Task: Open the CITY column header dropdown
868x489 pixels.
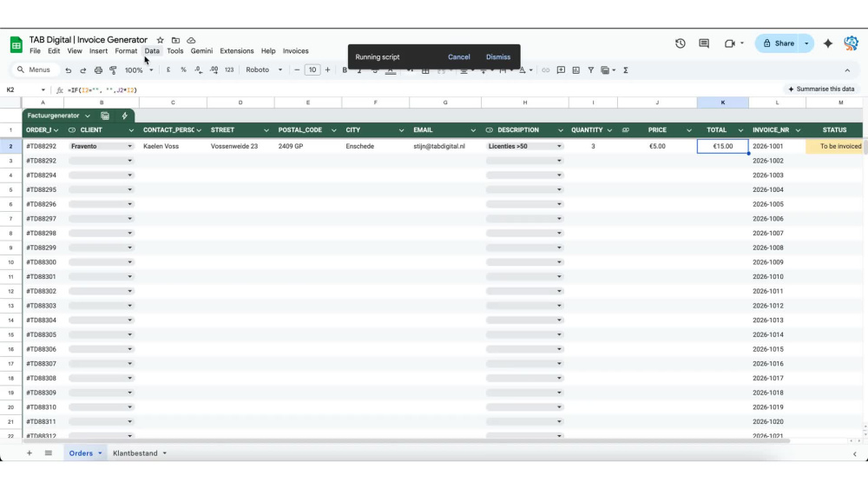Action: coord(401,130)
